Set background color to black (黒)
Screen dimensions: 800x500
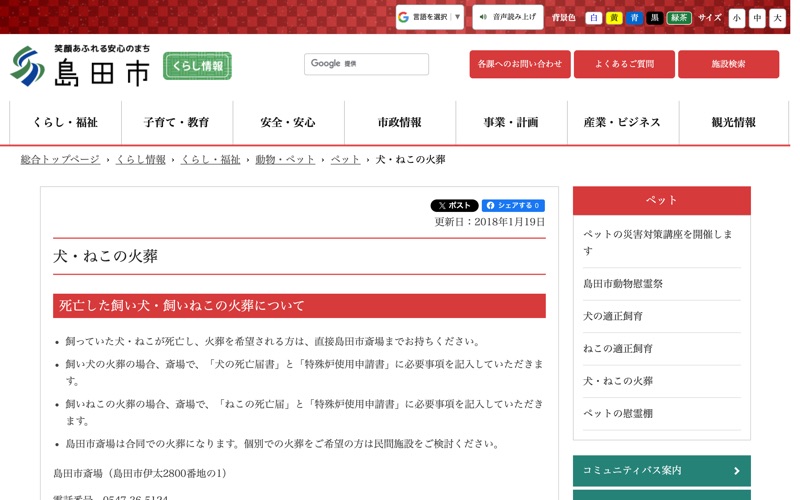655,18
